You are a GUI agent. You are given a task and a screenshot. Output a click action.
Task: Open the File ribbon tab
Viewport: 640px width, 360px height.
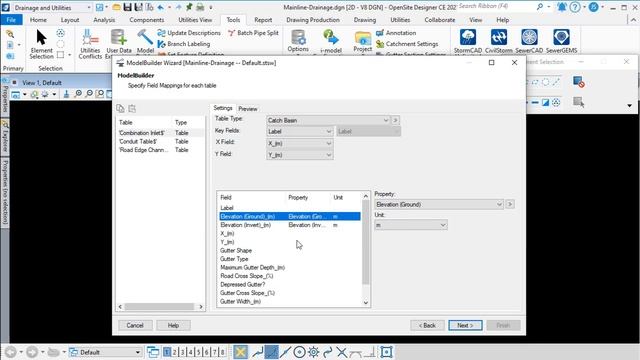coord(11,20)
